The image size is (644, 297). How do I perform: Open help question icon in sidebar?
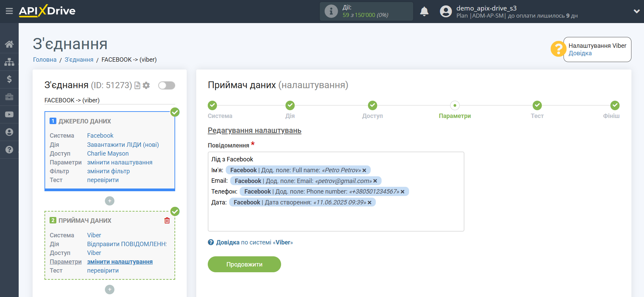9,150
